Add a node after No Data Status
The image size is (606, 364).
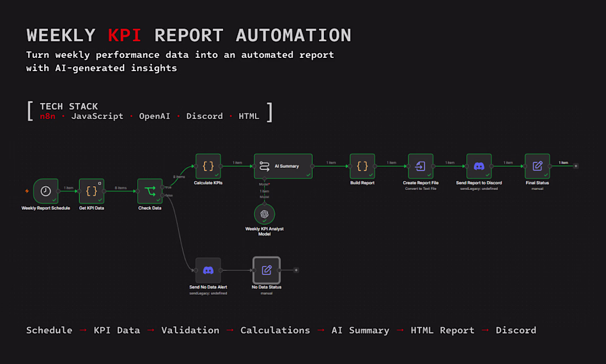pyautogui.click(x=296, y=270)
